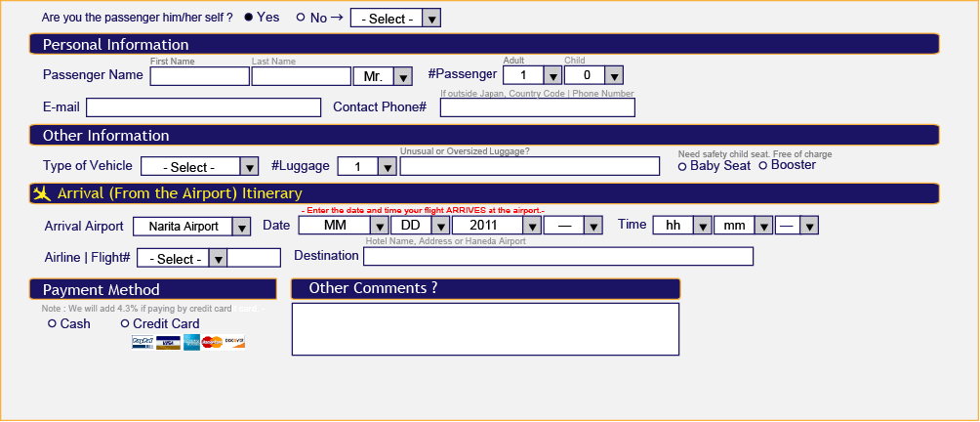
Task: Open the Type of Vehicle dropdown
Action: [199, 167]
